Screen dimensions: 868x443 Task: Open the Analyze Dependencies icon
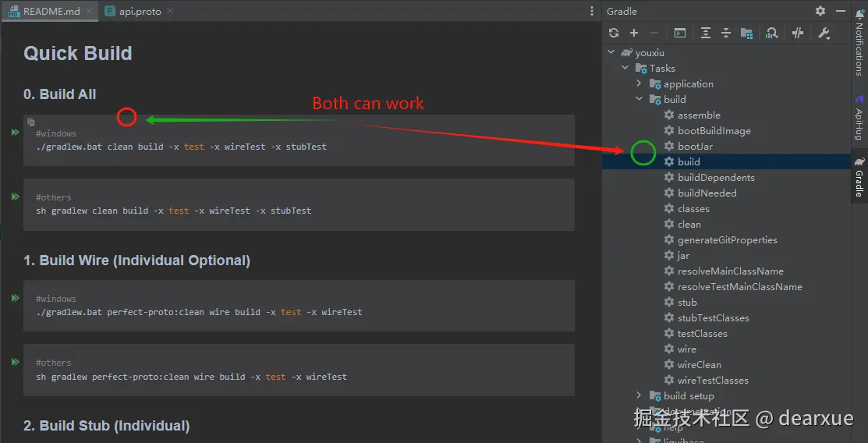click(771, 34)
